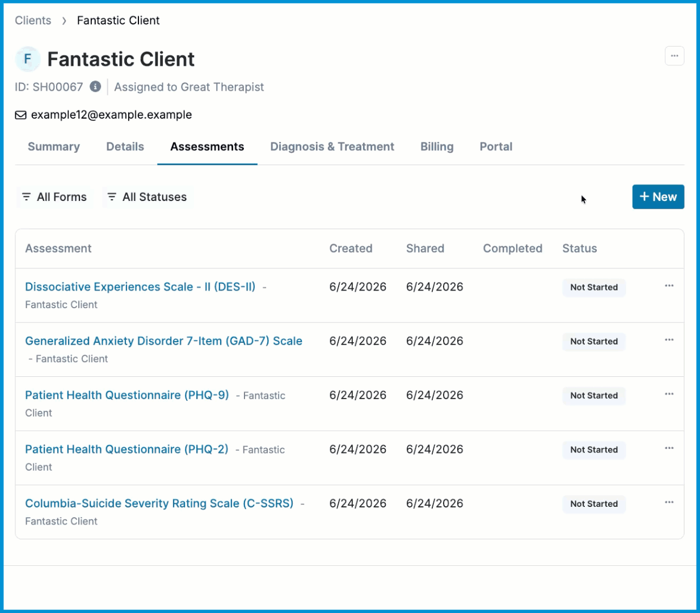Open ellipsis menu for PHQ-2 row
Screen dimensions: 700x613
669,448
